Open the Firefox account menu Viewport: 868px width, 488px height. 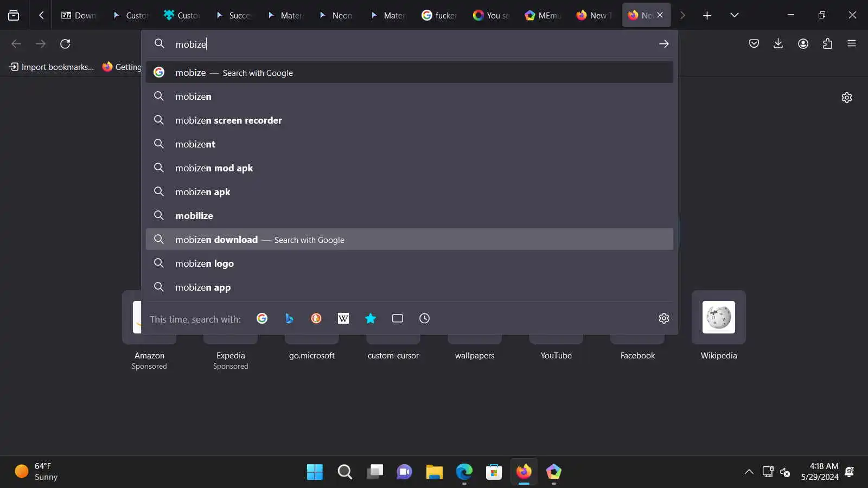click(803, 44)
